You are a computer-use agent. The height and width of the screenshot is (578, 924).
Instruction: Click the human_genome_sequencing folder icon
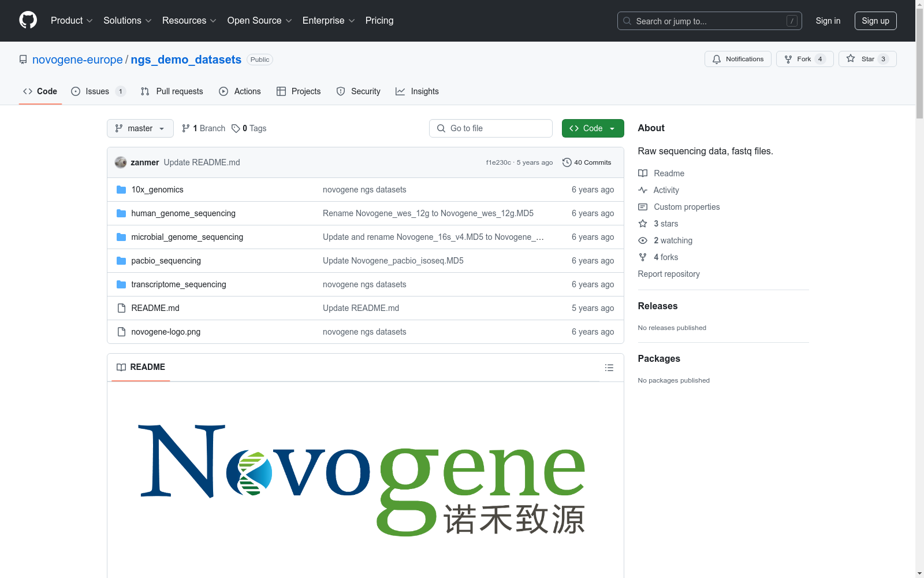(121, 213)
